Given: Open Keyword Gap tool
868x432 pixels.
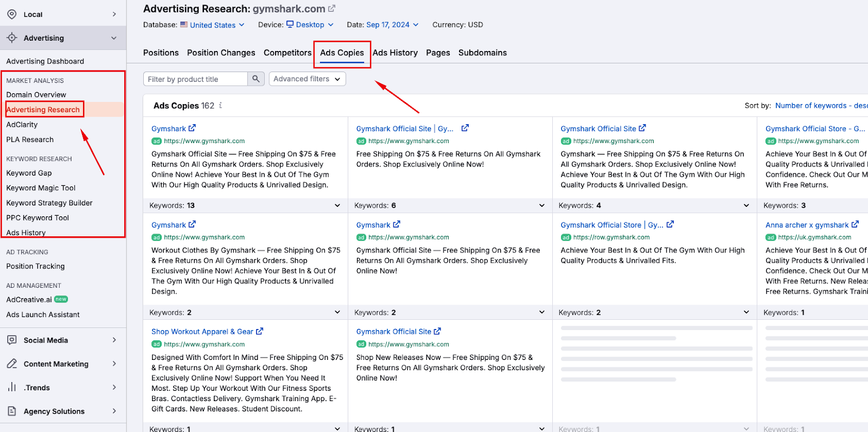Looking at the screenshot, I should pos(29,173).
